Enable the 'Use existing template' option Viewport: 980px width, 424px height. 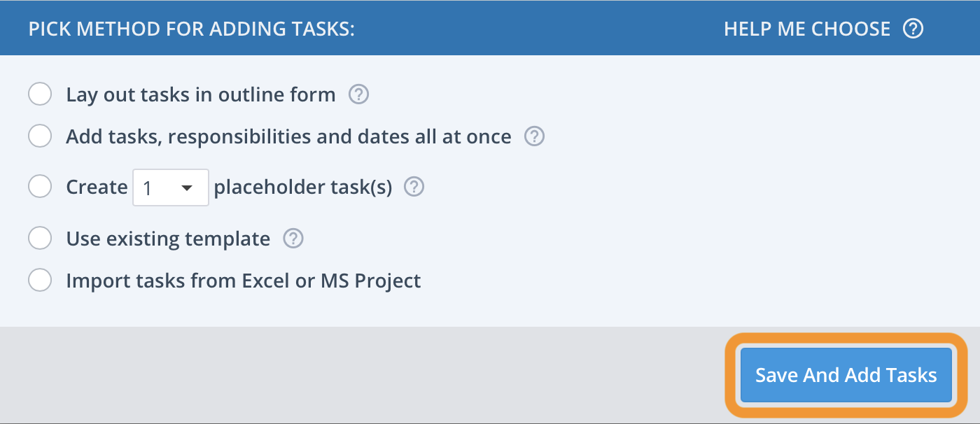point(40,238)
